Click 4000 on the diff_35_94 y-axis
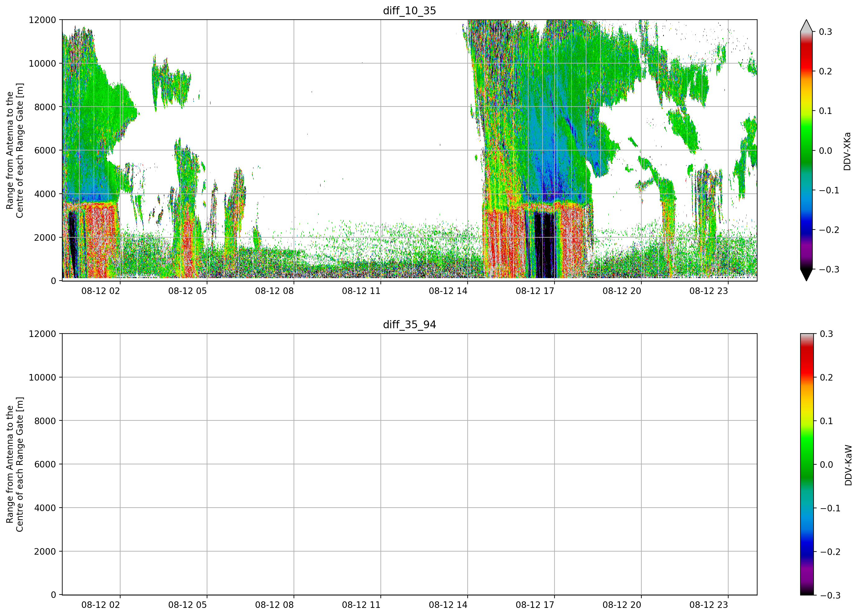Screen dimensions: 859x616 45,508
